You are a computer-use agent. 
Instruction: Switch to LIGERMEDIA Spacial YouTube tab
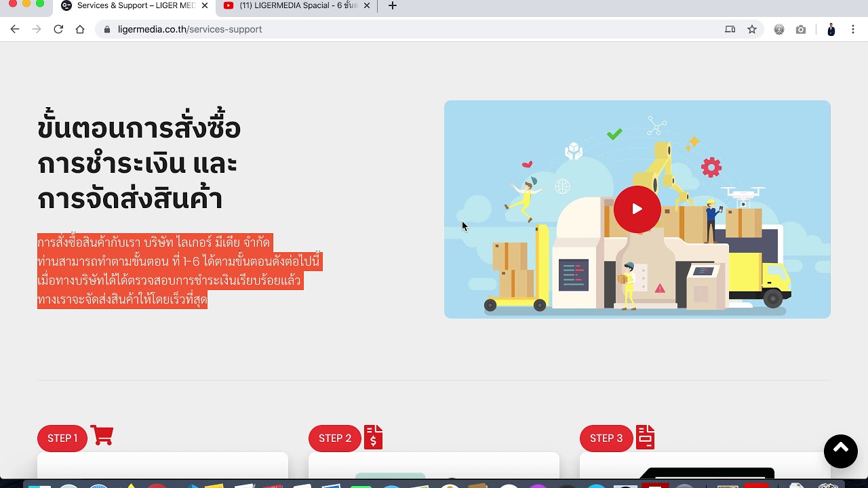[298, 6]
